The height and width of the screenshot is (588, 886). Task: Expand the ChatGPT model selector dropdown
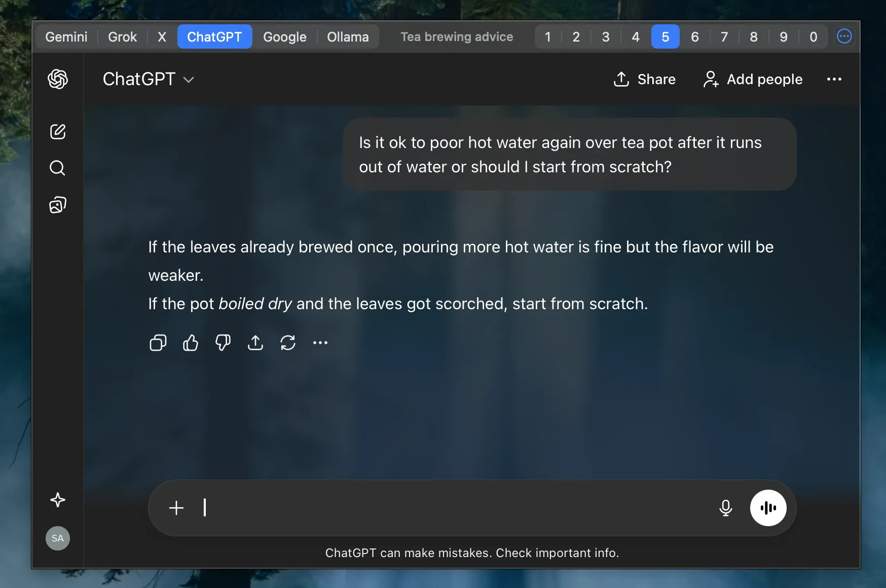(x=149, y=80)
